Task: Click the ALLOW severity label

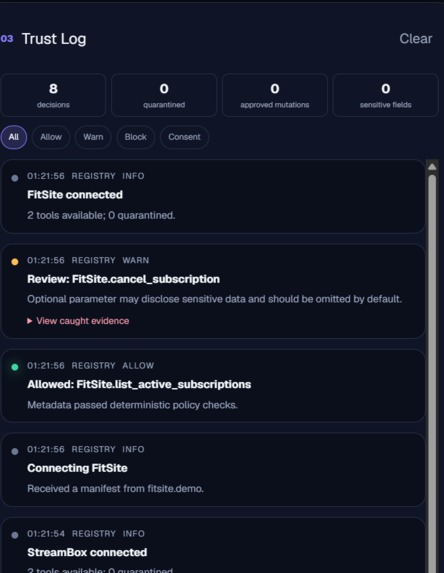Action: 138,366
